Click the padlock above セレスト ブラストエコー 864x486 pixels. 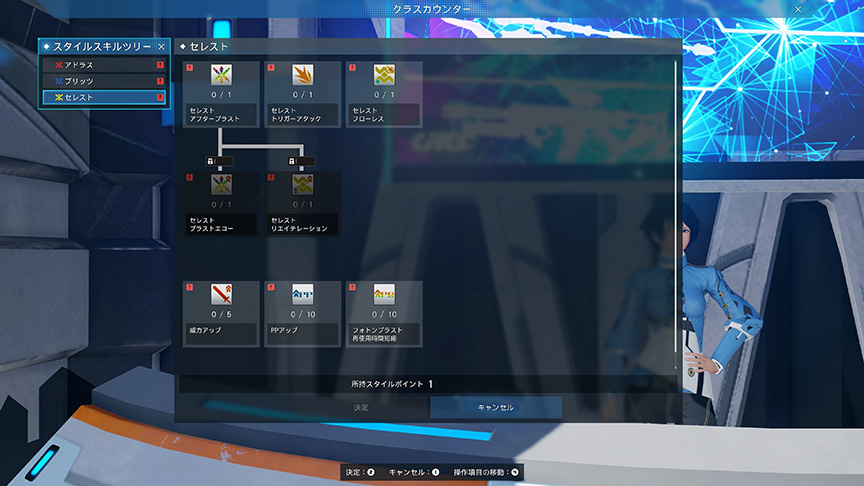coord(211,160)
